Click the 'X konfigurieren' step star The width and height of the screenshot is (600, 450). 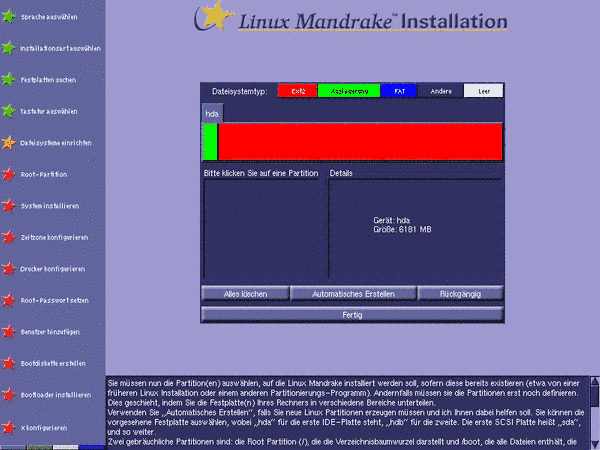(9, 427)
